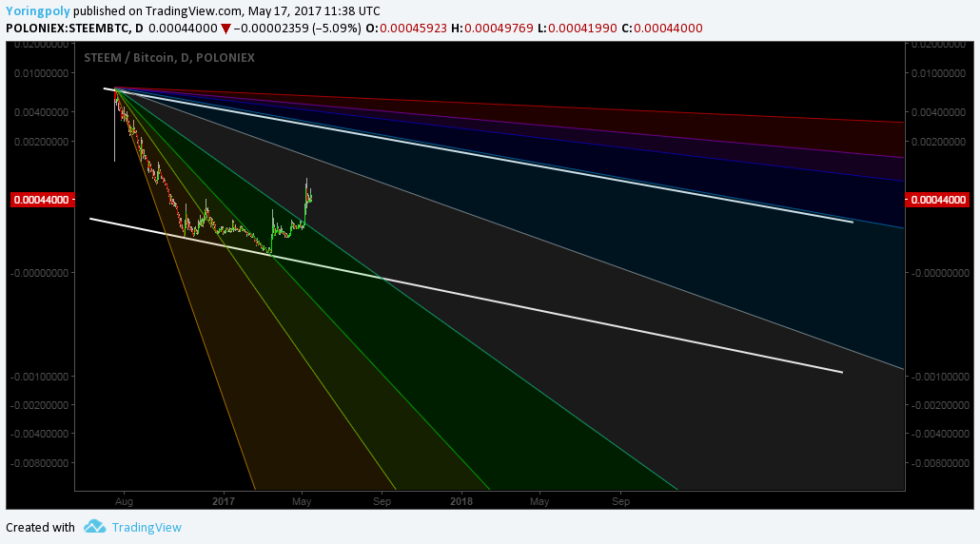Viewport: 980px width, 544px height.
Task: Click the change value −0.00002359 (−5.09%)
Action: [298, 29]
